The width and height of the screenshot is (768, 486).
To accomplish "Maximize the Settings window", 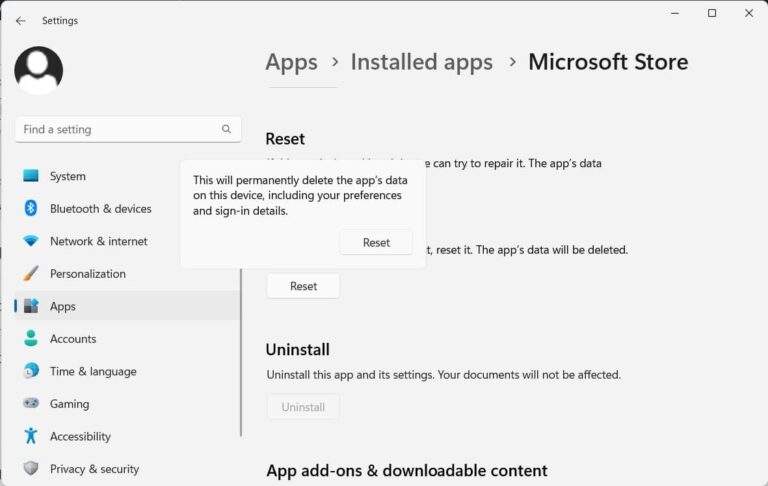I will coord(712,14).
